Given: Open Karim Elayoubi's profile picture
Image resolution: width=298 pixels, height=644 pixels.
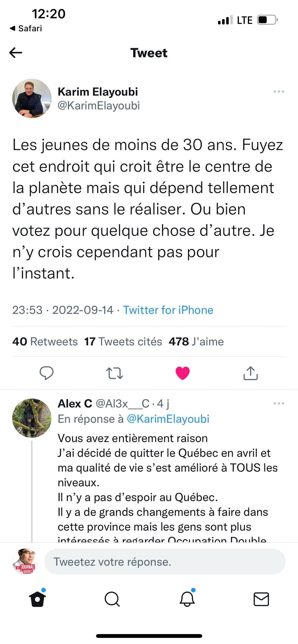Looking at the screenshot, I should coord(31,99).
